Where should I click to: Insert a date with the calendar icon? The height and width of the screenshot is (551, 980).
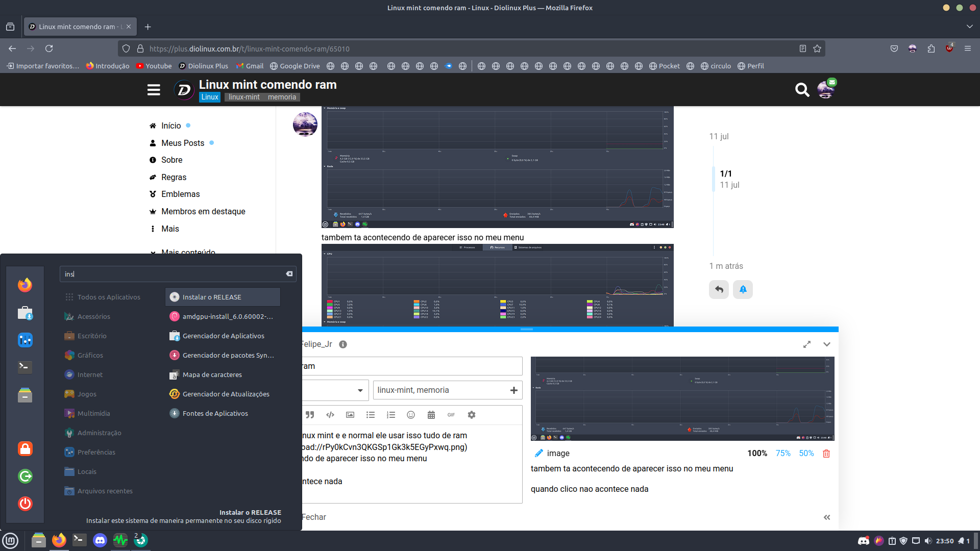(431, 415)
